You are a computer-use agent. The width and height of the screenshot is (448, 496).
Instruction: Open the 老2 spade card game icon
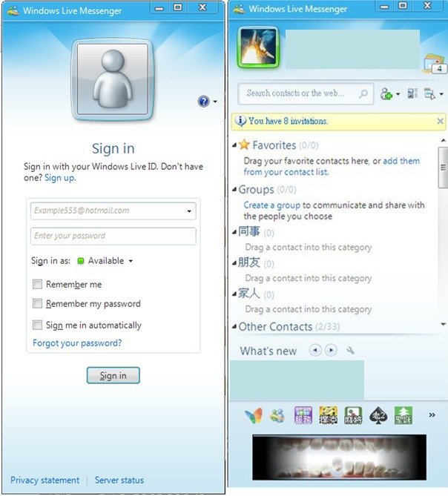378,415
